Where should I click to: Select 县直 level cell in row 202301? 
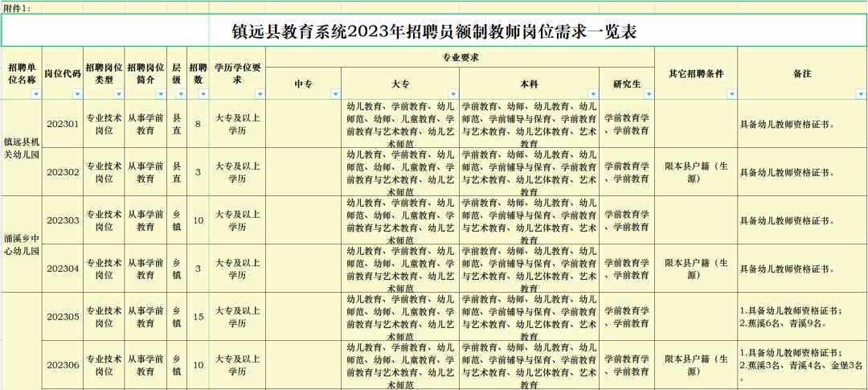[x=177, y=124]
